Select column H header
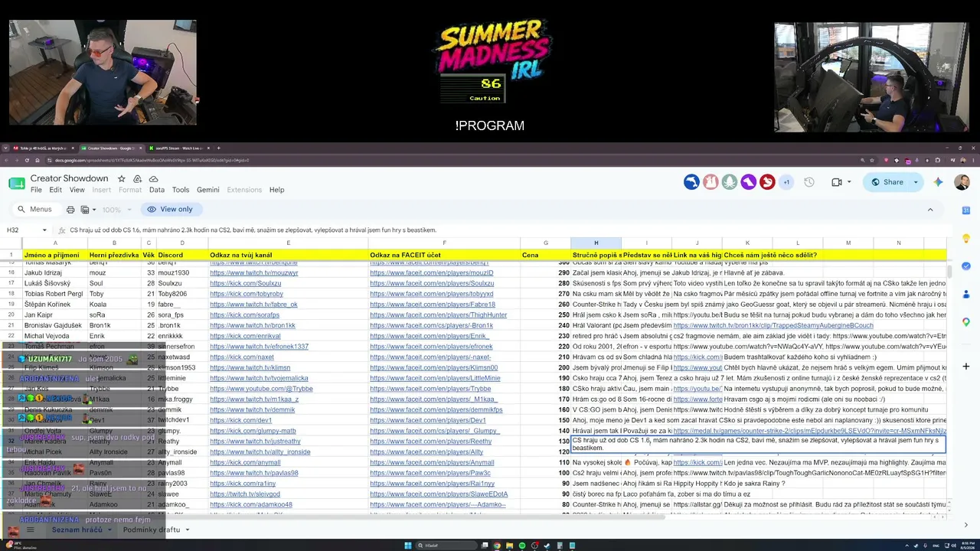Screen dimensions: 980x551 coord(596,243)
